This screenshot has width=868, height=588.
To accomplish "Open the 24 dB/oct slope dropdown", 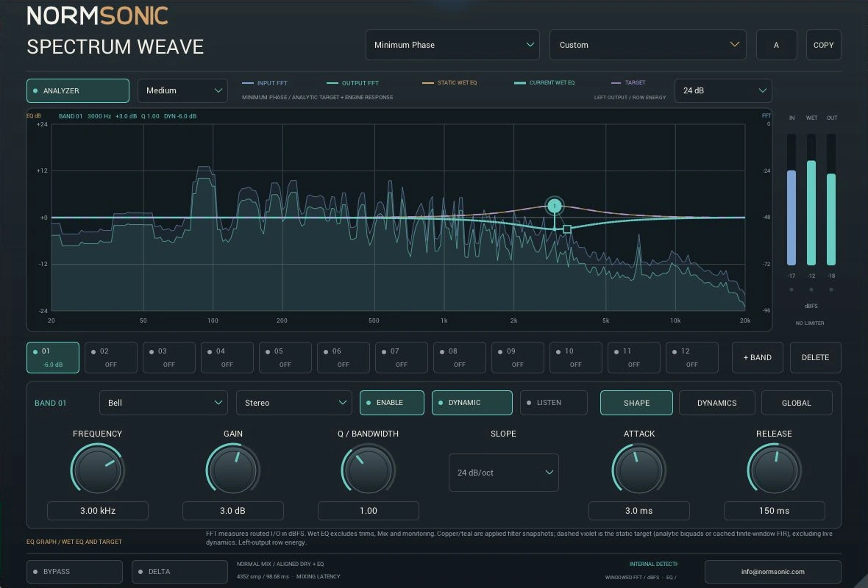I will [504, 473].
